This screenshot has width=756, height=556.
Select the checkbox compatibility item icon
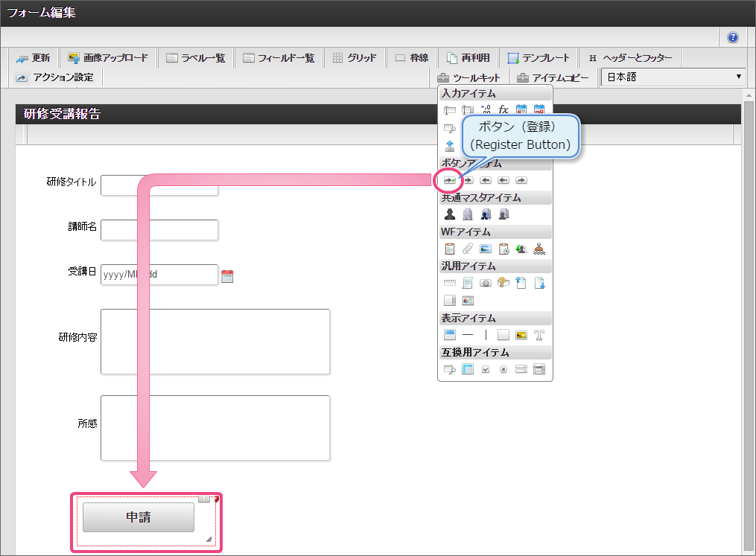click(x=486, y=369)
